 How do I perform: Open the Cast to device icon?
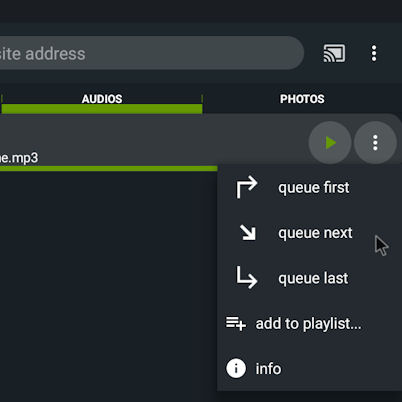point(334,53)
